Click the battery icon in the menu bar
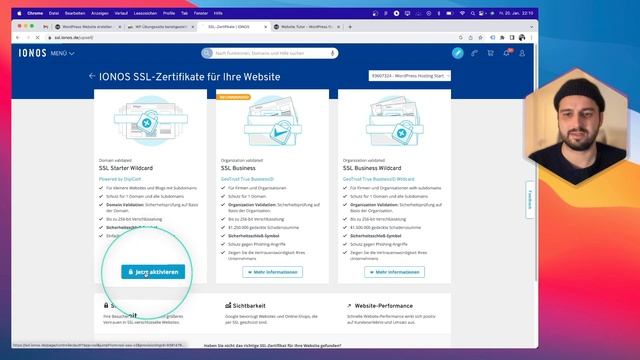 click(x=449, y=13)
